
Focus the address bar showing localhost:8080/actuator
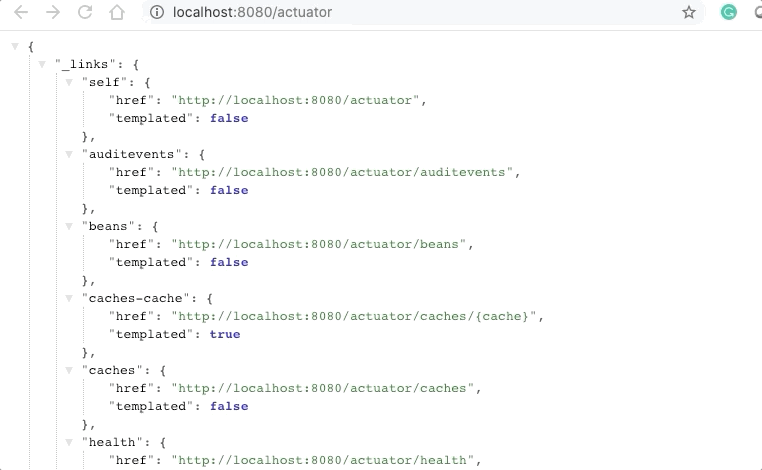(x=400, y=13)
